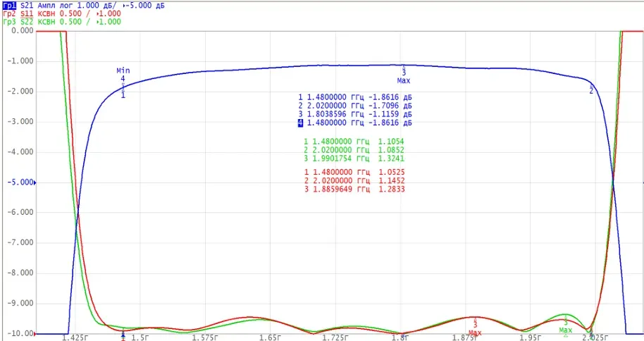Click the blue marker triangle on the frequency axis near 1.5Г
Image resolution: width=644 pixels, height=341 pixels.
[x=123, y=335]
